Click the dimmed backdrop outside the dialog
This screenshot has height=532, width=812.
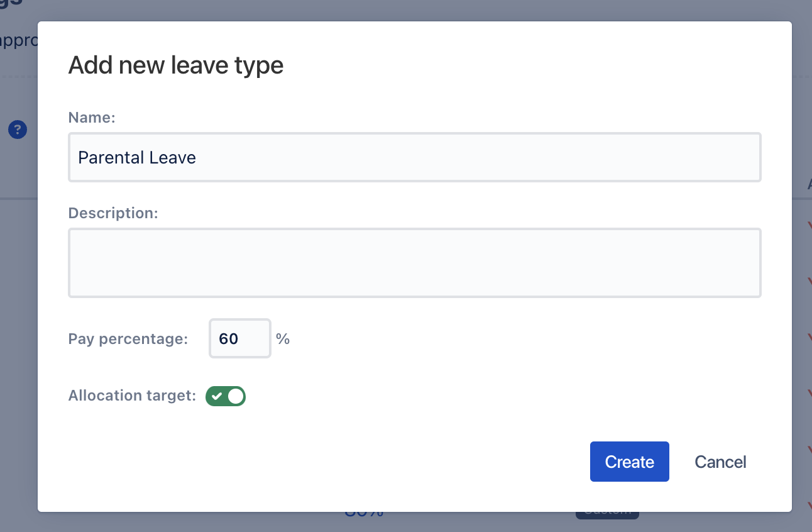(19, 314)
